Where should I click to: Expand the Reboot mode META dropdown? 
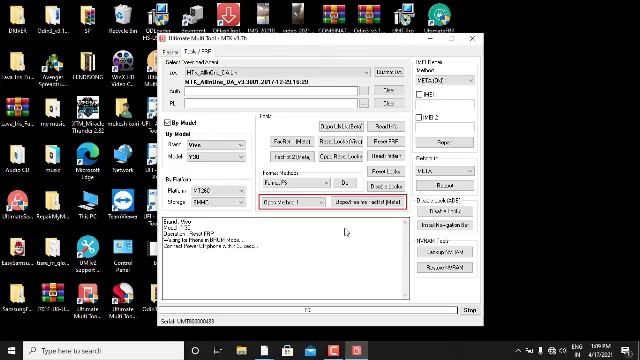click(470, 171)
